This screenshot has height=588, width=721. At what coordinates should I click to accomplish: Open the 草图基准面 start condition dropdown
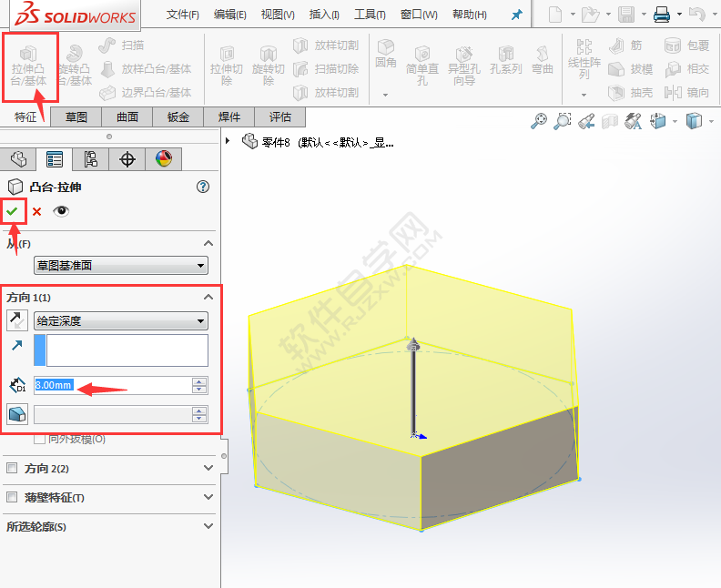point(121,265)
